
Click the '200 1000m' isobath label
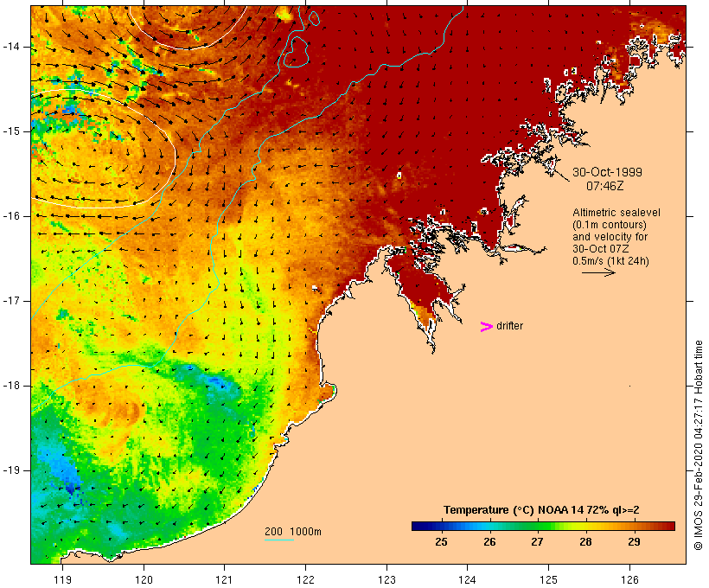pyautogui.click(x=293, y=532)
